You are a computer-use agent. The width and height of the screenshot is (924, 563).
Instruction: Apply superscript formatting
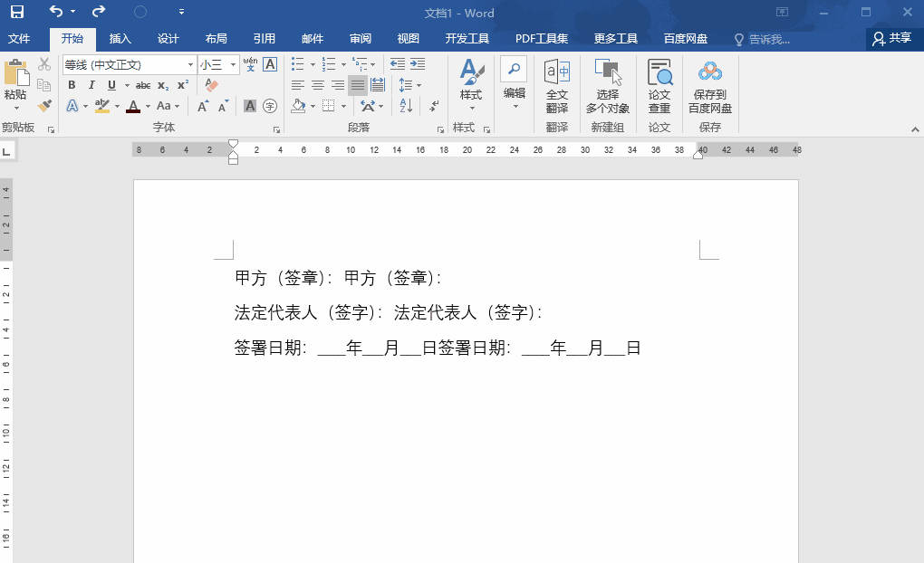point(183,84)
